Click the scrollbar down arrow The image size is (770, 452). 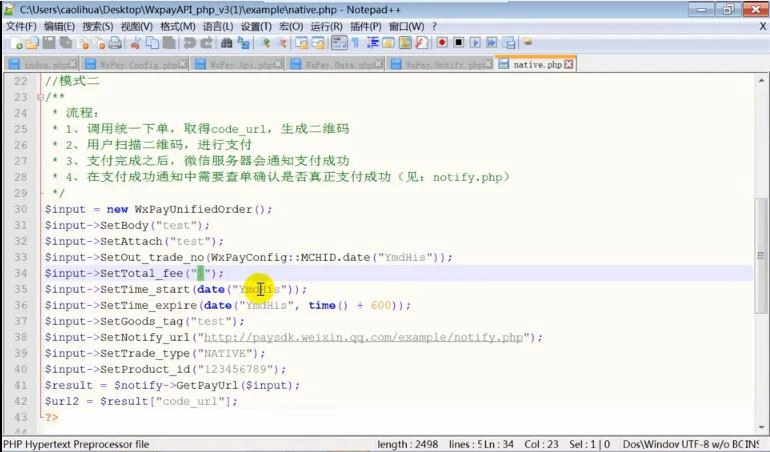(761, 427)
